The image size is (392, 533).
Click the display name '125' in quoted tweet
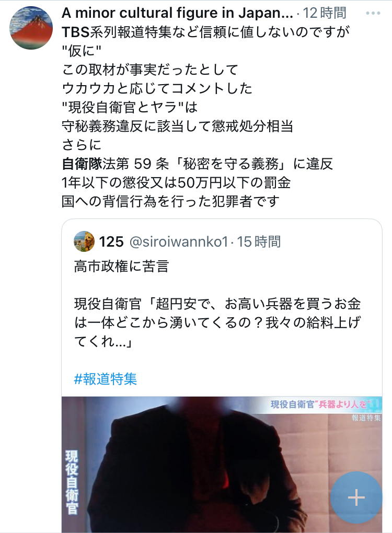pyautogui.click(x=111, y=242)
